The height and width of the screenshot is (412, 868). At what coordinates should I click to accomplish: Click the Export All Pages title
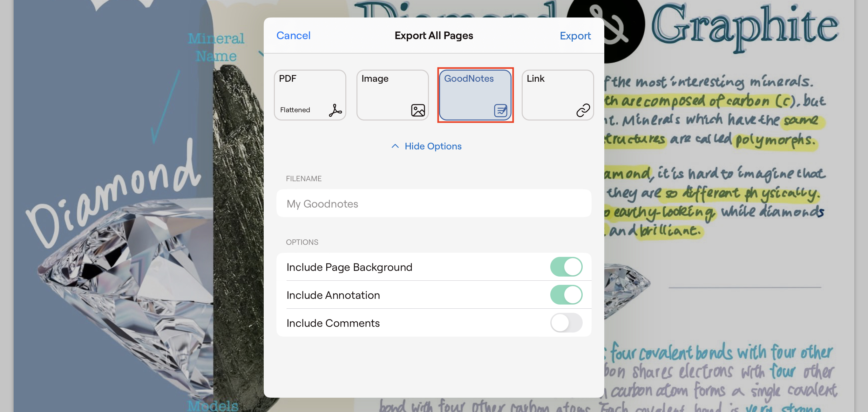(433, 36)
